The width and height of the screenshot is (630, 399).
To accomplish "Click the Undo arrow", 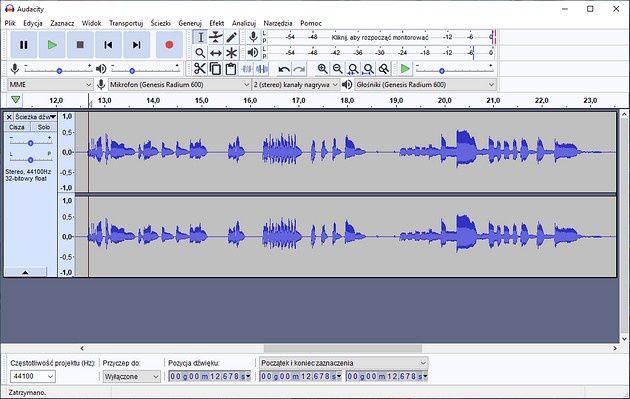I will coord(284,69).
